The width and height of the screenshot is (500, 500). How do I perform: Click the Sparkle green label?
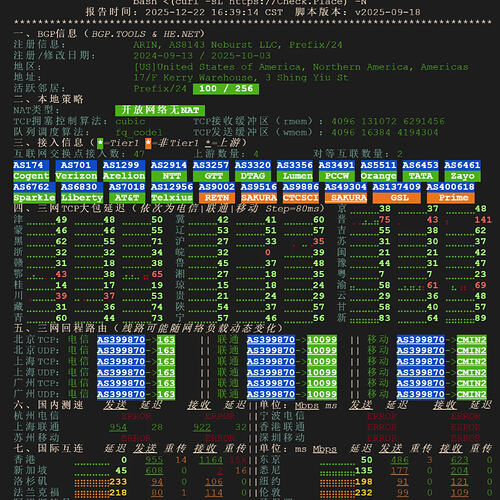34,198
